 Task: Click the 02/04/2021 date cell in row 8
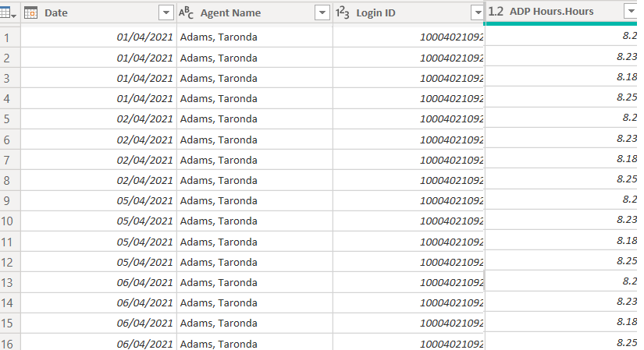98,181
